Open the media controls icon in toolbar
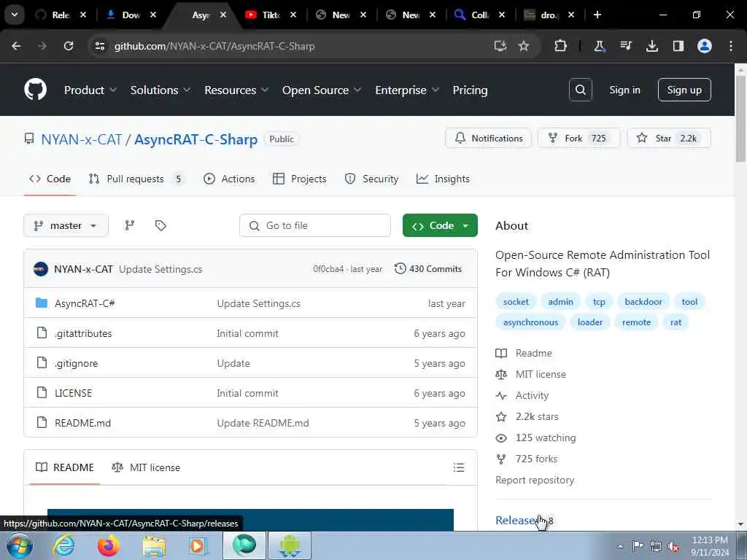747x560 pixels. click(625, 46)
